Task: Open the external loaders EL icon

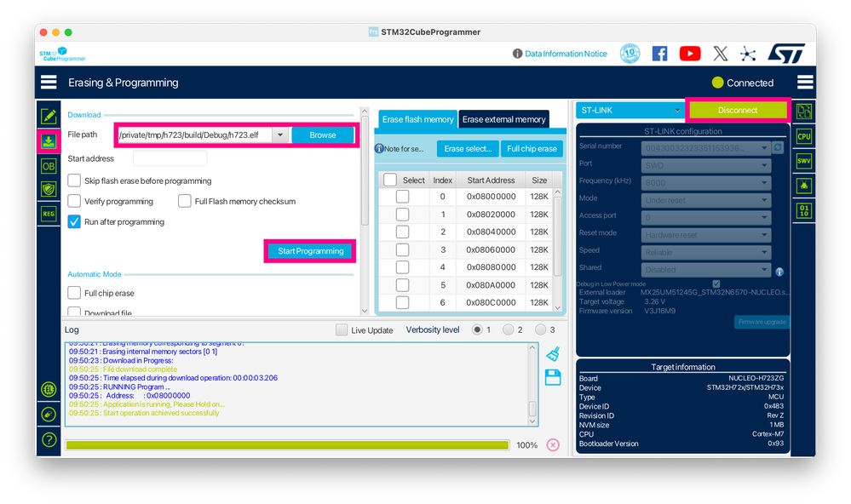Action: (x=49, y=389)
